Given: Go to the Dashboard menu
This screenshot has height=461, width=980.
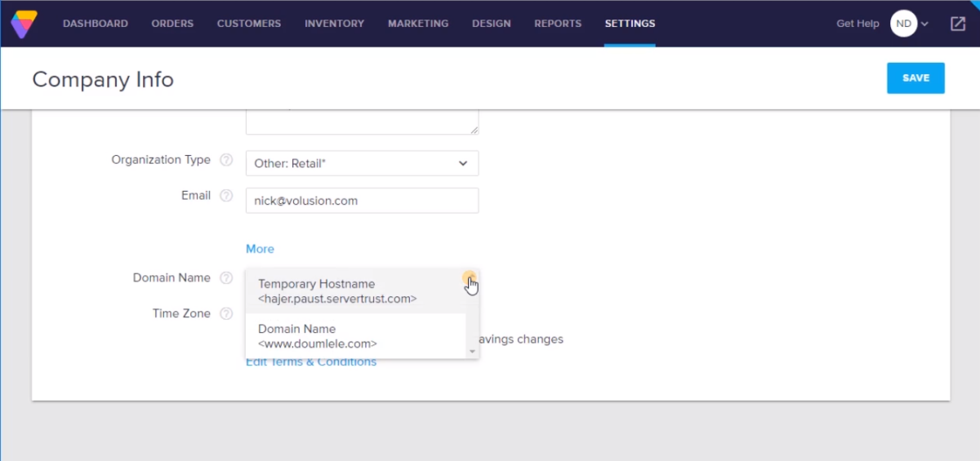Looking at the screenshot, I should (96, 24).
